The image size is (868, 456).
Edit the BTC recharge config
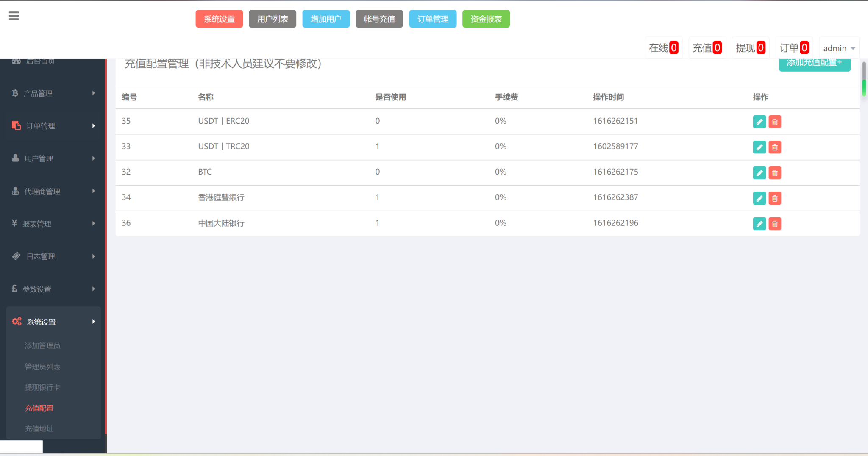759,173
